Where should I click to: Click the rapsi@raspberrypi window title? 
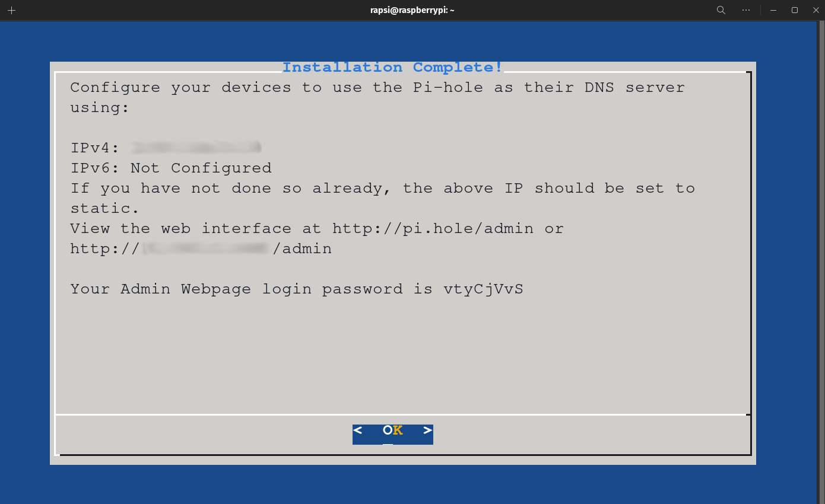412,10
